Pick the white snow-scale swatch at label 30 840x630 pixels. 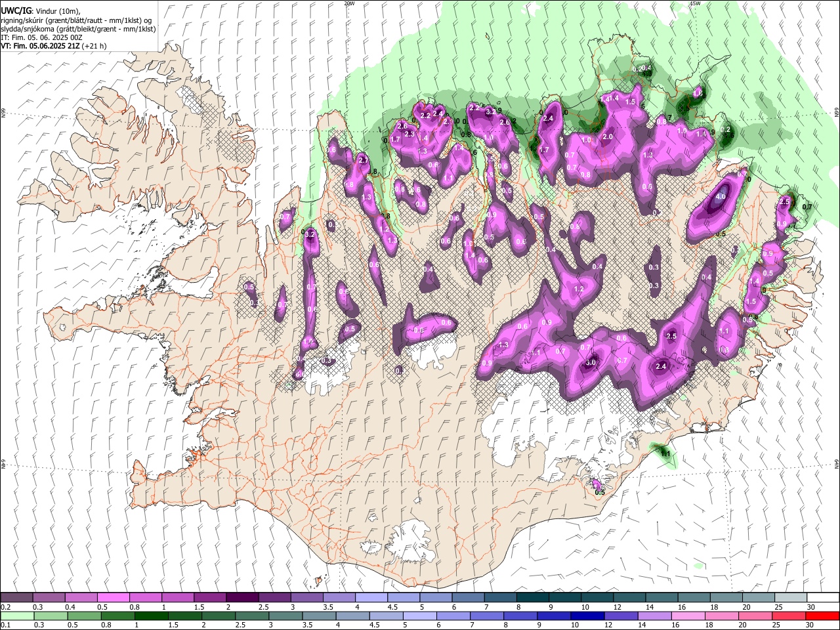pyautogui.click(x=823, y=597)
